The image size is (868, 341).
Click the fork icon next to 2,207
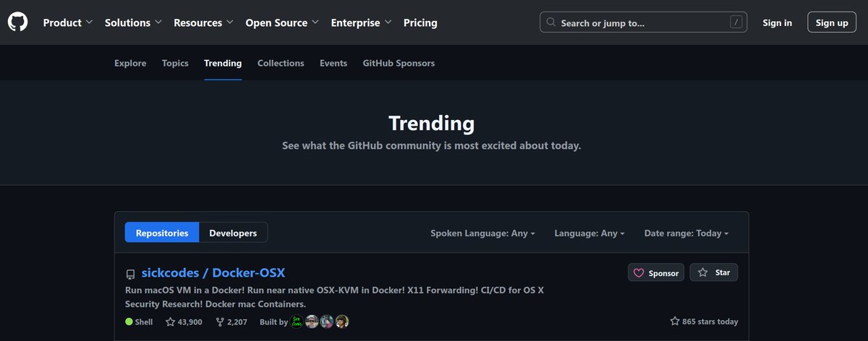pos(220,321)
